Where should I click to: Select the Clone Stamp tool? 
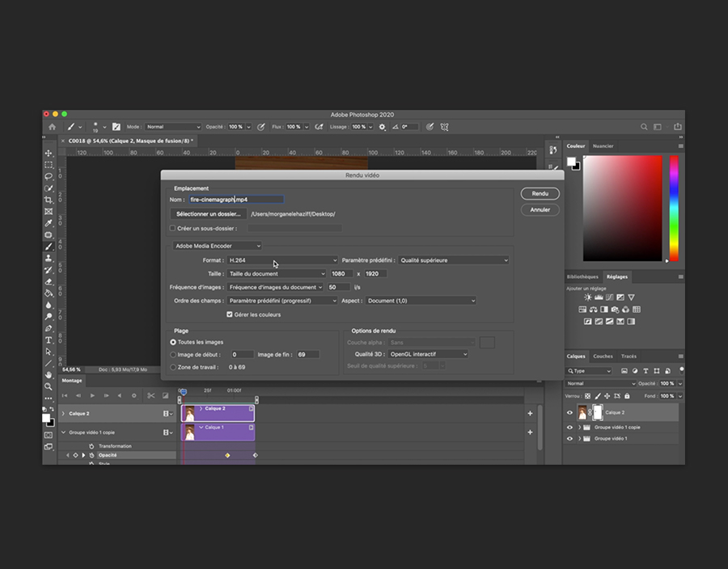click(x=49, y=259)
